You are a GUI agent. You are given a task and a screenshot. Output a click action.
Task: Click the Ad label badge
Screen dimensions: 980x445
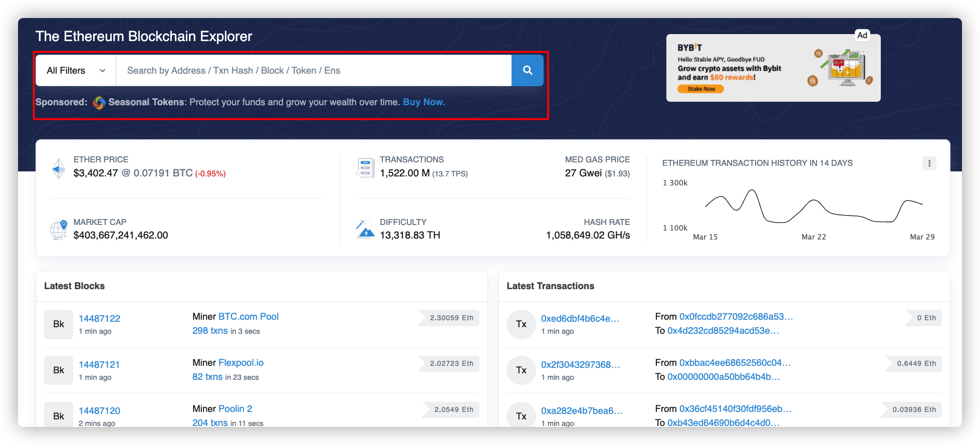[862, 35]
